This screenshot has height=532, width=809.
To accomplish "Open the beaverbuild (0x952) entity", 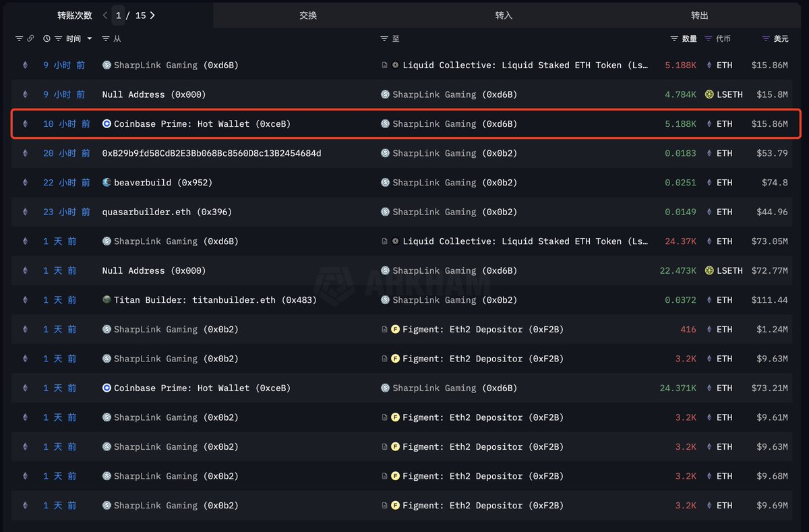I will [164, 183].
